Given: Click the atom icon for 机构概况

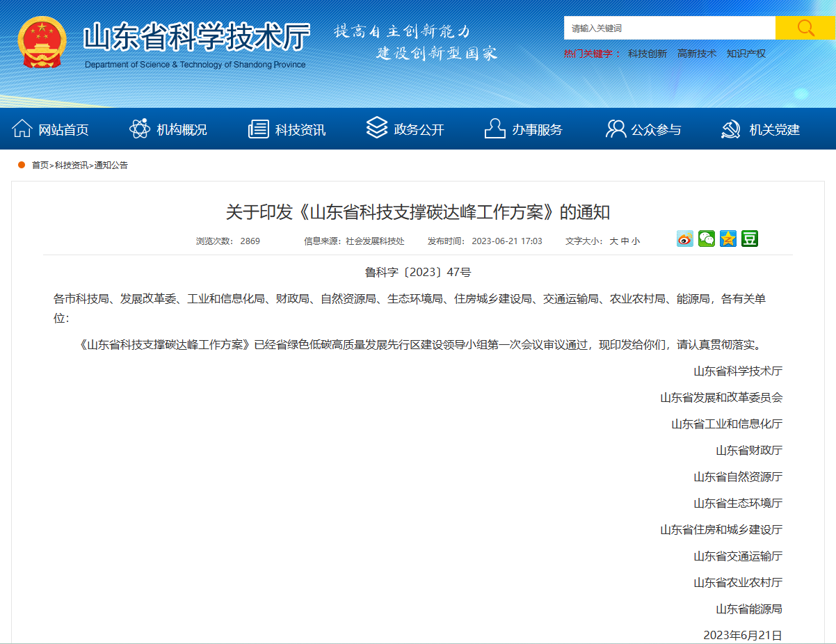Looking at the screenshot, I should point(140,129).
